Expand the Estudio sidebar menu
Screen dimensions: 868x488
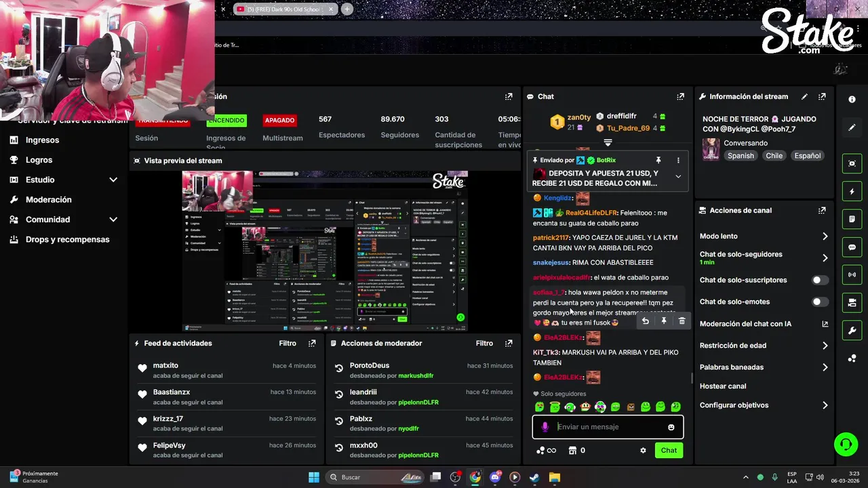pyautogui.click(x=113, y=180)
